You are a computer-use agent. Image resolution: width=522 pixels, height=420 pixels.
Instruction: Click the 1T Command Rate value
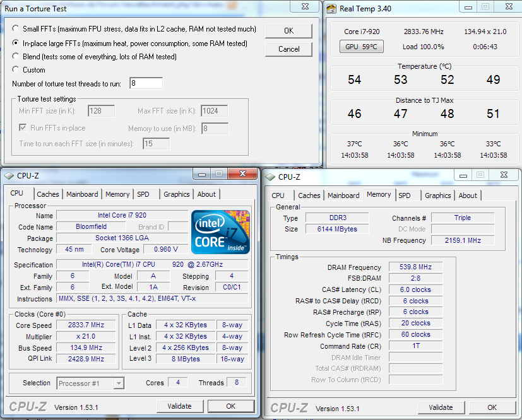coord(415,346)
